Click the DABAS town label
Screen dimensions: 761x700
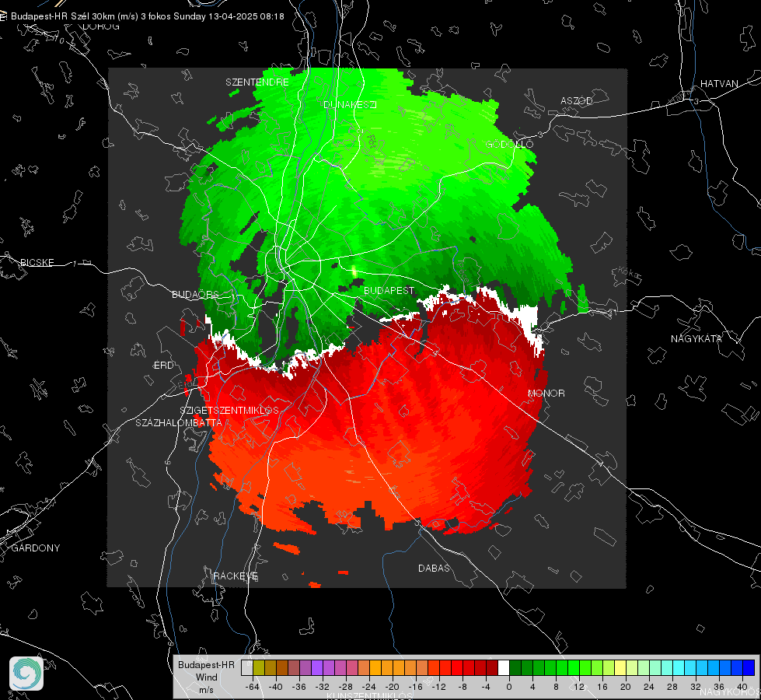[x=434, y=568]
